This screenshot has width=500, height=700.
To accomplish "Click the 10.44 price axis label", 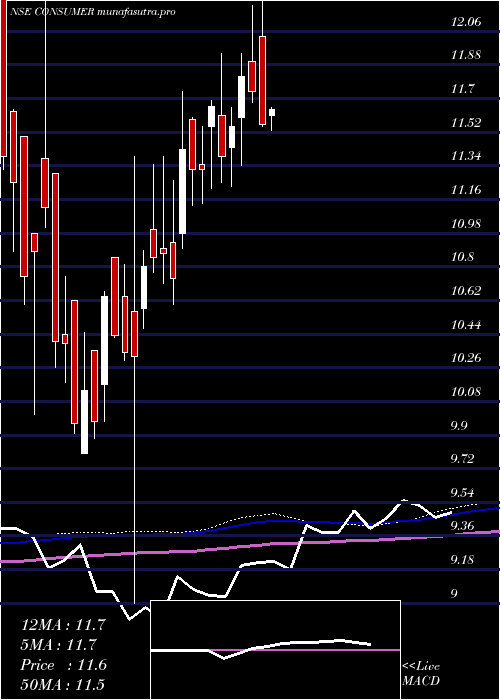I will click(x=466, y=325).
